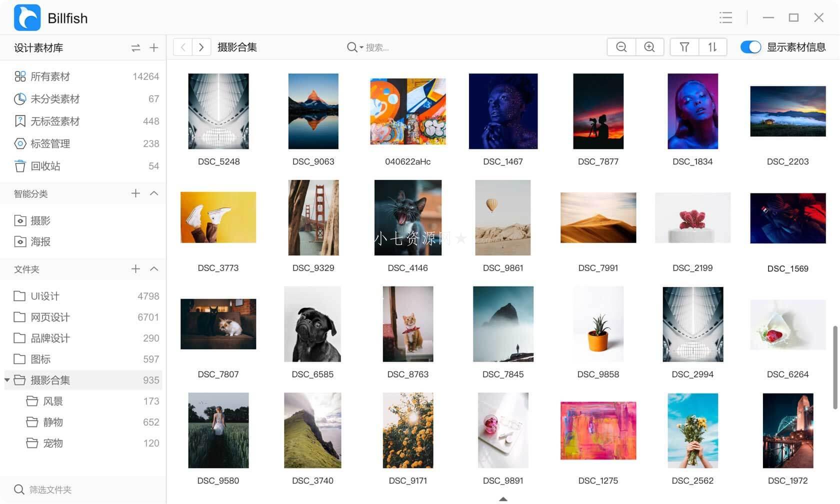Open 回收站 from the sidebar
The height and width of the screenshot is (504, 840).
[x=45, y=166]
